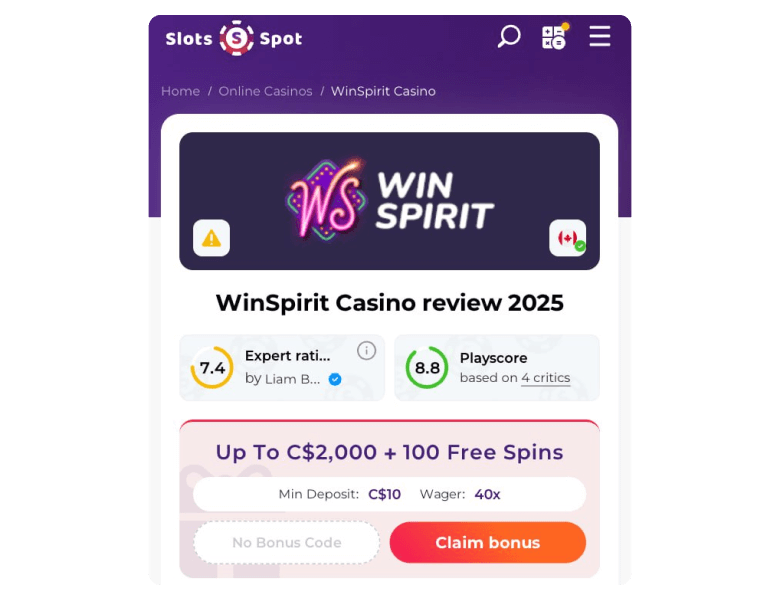Click the yellow warning triangle icon
The width and height of the screenshot is (780, 600).
tap(211, 238)
